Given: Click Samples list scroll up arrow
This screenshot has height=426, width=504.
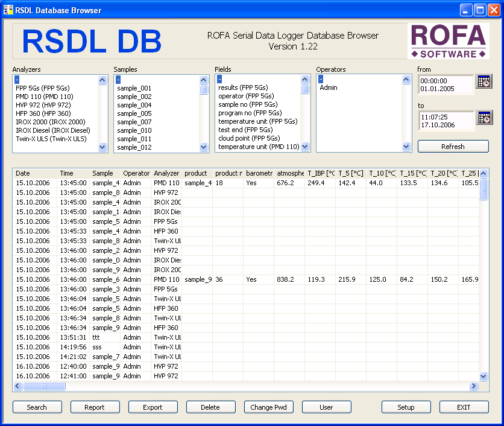Looking at the screenshot, I should click(203, 80).
